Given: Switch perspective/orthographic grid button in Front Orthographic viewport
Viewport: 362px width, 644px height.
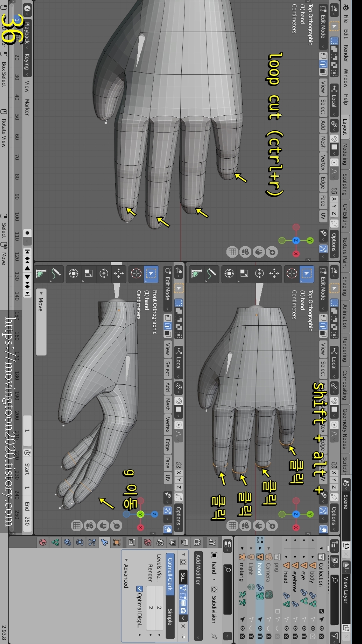Looking at the screenshot, I should pos(77,526).
